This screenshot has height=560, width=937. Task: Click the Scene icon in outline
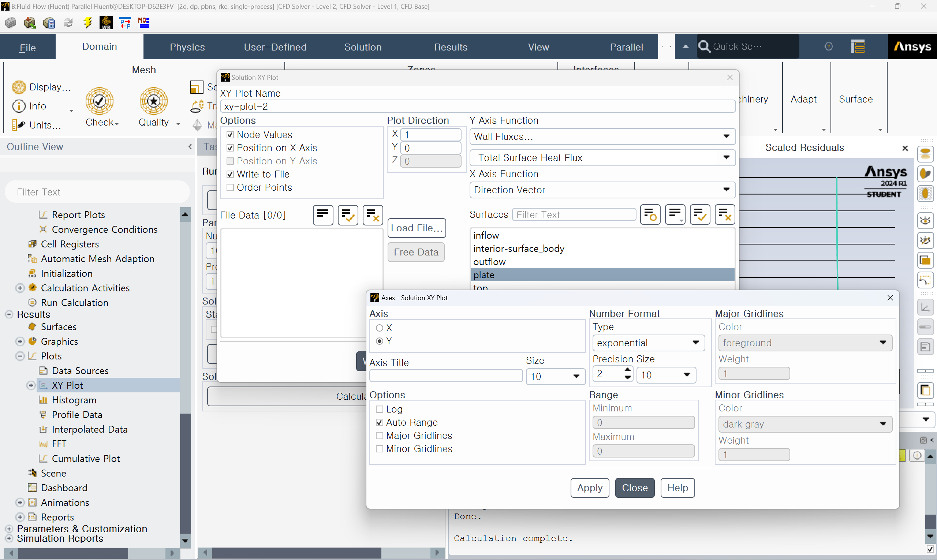point(33,473)
